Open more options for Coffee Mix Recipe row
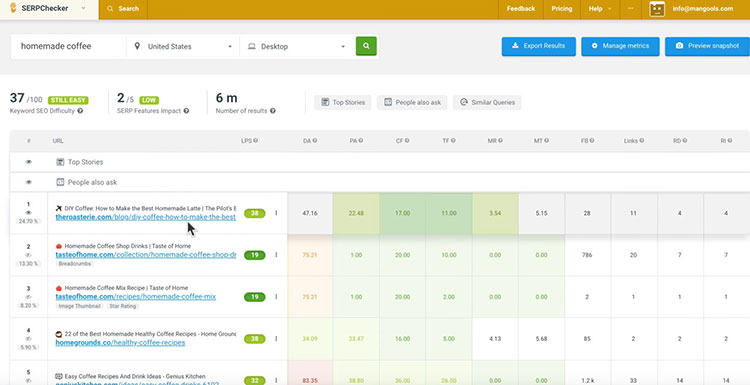This screenshot has width=750, height=385. click(x=276, y=297)
